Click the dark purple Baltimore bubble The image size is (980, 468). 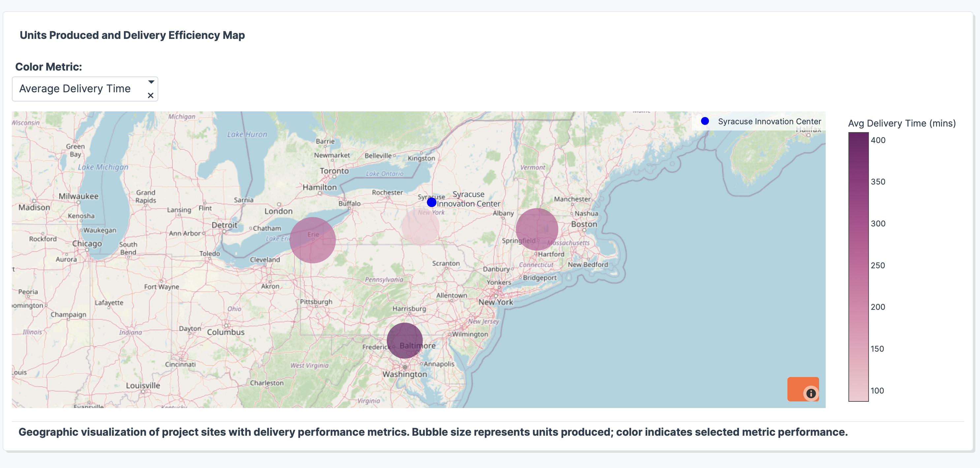click(x=404, y=340)
